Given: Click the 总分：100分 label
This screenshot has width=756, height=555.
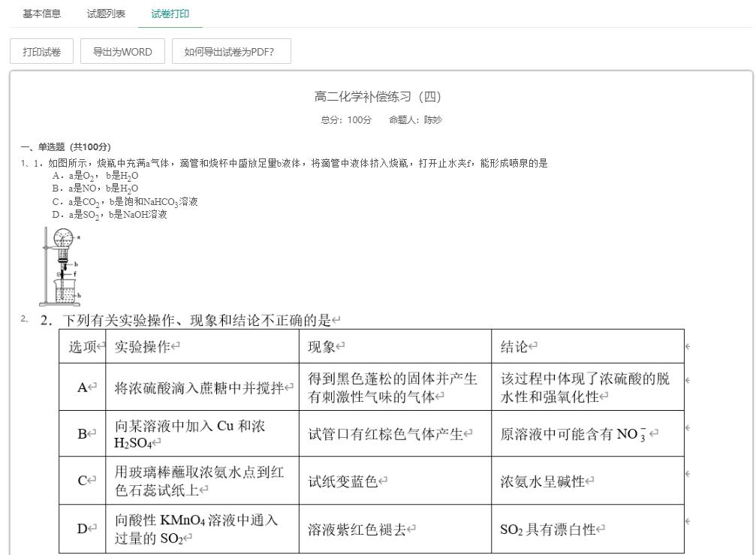Looking at the screenshot, I should [346, 120].
